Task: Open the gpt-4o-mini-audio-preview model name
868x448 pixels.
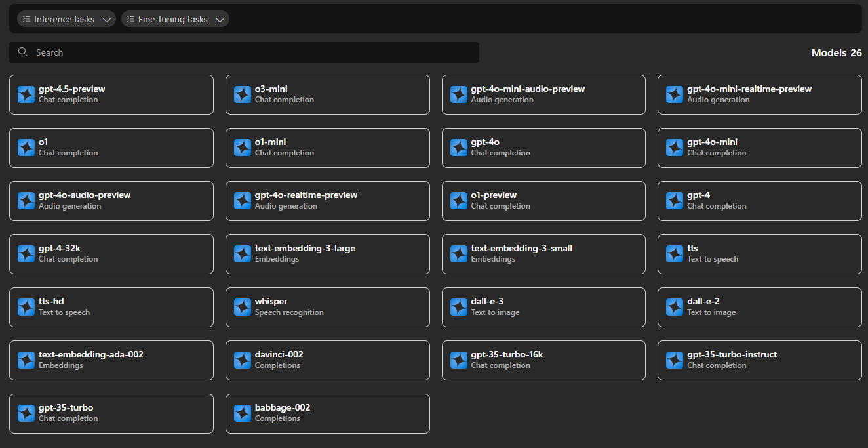Action: point(528,89)
